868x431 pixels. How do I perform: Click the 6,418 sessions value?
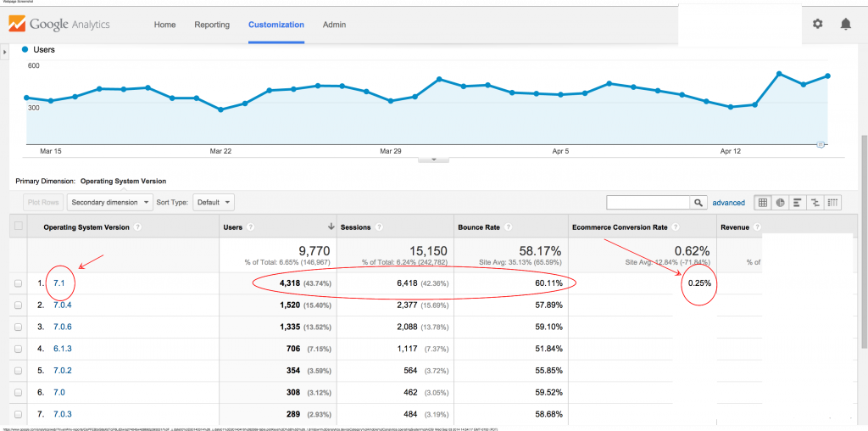406,283
